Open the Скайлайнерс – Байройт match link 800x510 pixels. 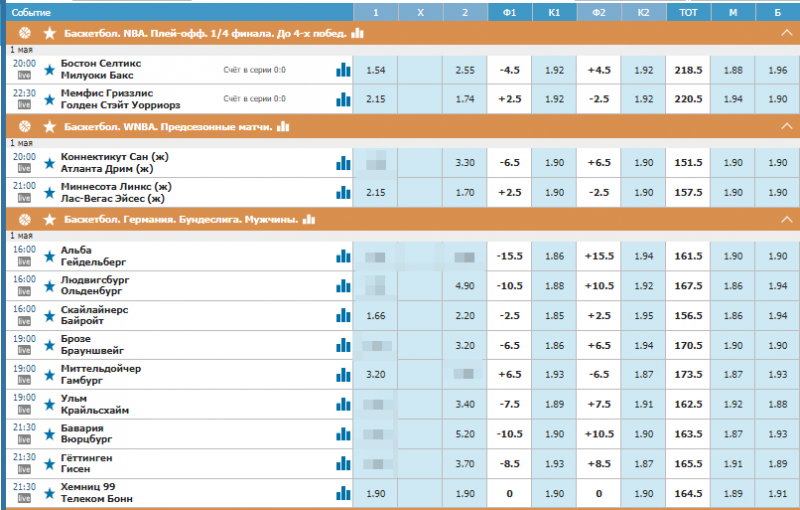(94, 317)
